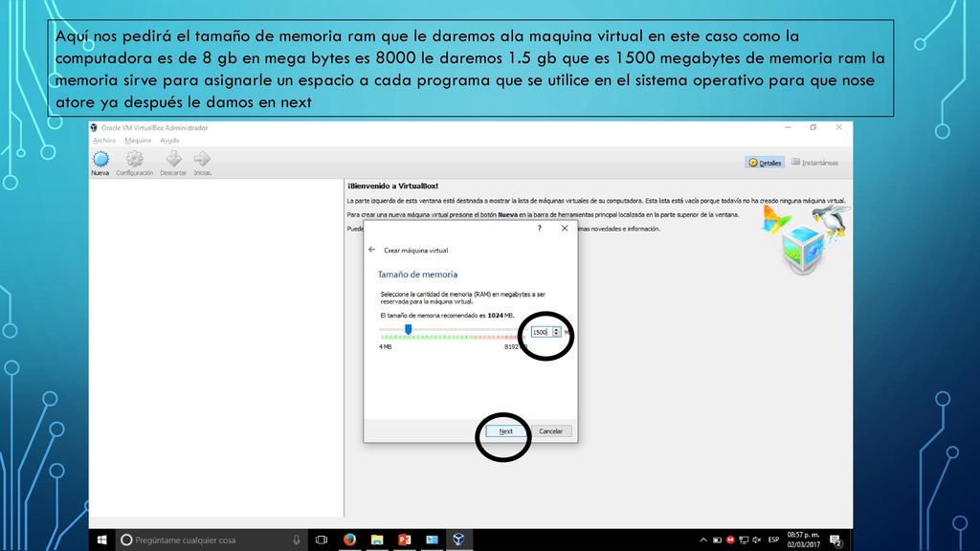Open the Ayuda menu

coord(169,141)
